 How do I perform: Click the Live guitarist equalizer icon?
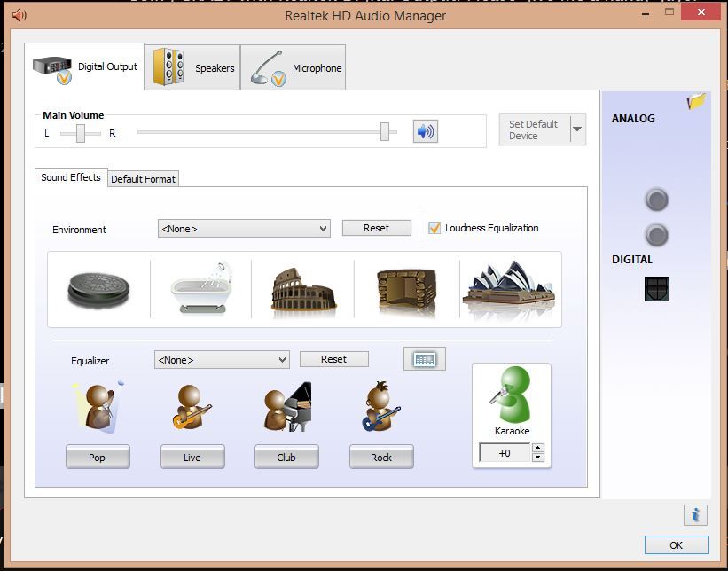pyautogui.click(x=192, y=407)
